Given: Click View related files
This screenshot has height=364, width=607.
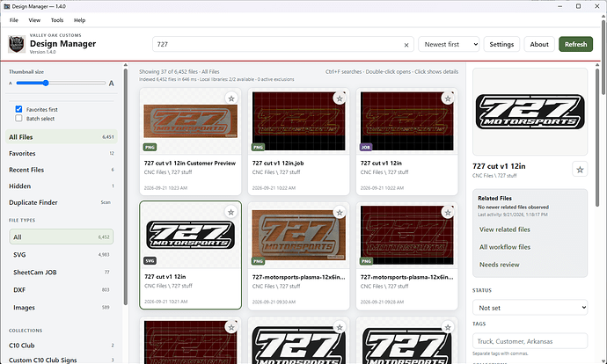Looking at the screenshot, I should (x=505, y=229).
